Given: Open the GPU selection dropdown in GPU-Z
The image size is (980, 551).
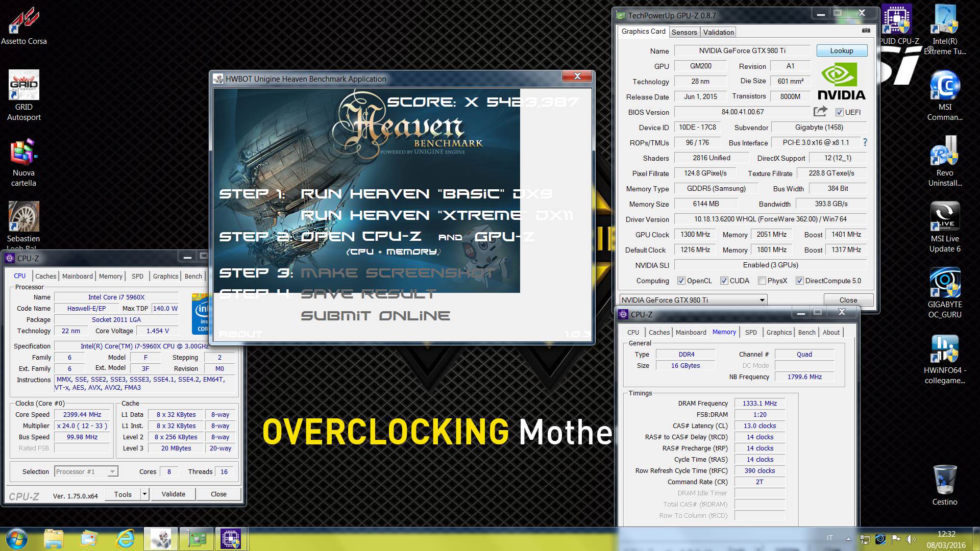Looking at the screenshot, I should 694,300.
